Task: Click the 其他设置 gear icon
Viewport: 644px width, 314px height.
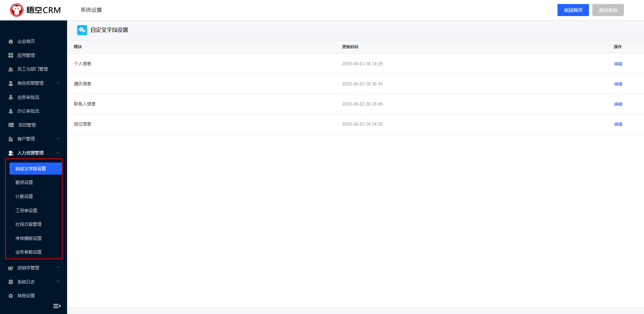Action: pyautogui.click(x=11, y=296)
